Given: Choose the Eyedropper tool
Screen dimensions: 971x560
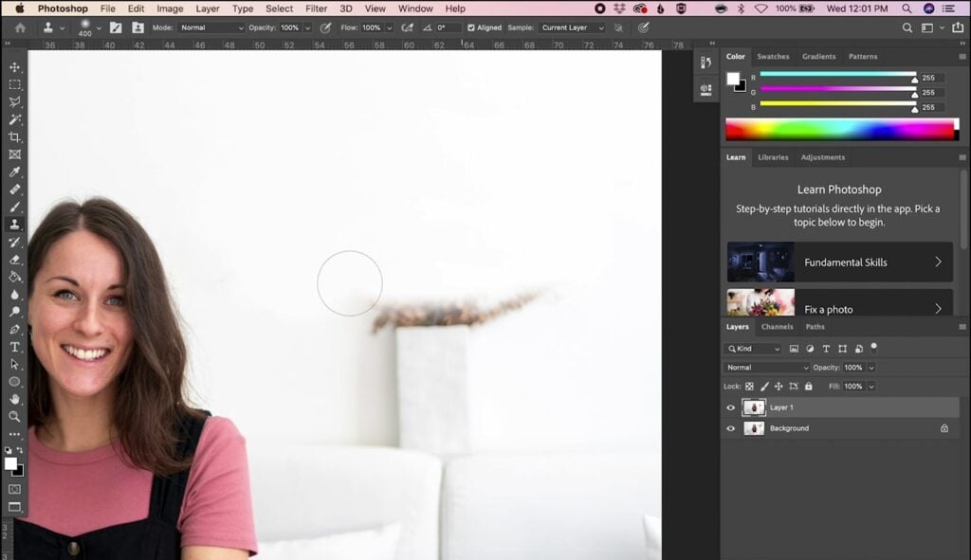Looking at the screenshot, I should [x=14, y=172].
